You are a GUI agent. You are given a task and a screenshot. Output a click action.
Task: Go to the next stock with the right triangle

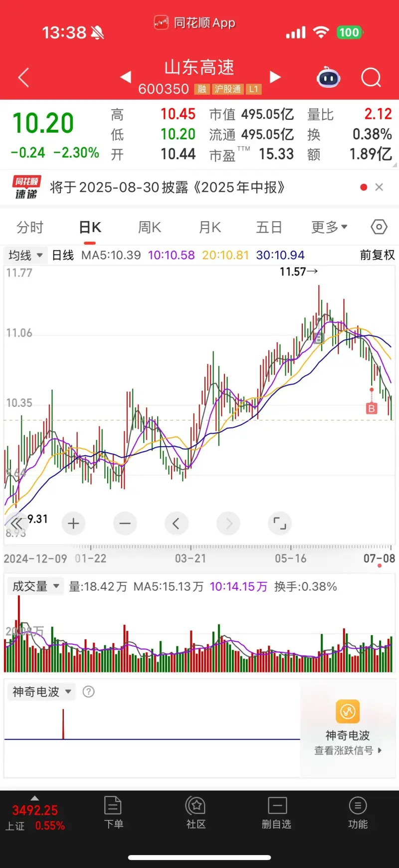[275, 77]
